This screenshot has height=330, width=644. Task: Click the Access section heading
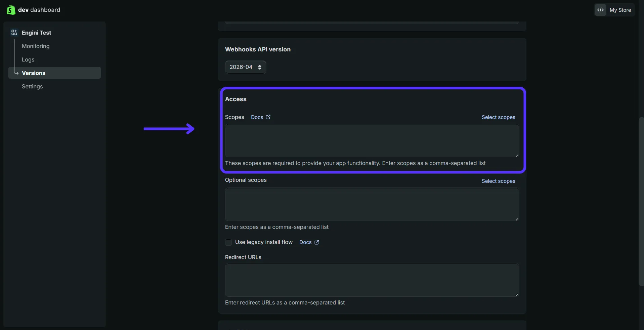coord(235,99)
